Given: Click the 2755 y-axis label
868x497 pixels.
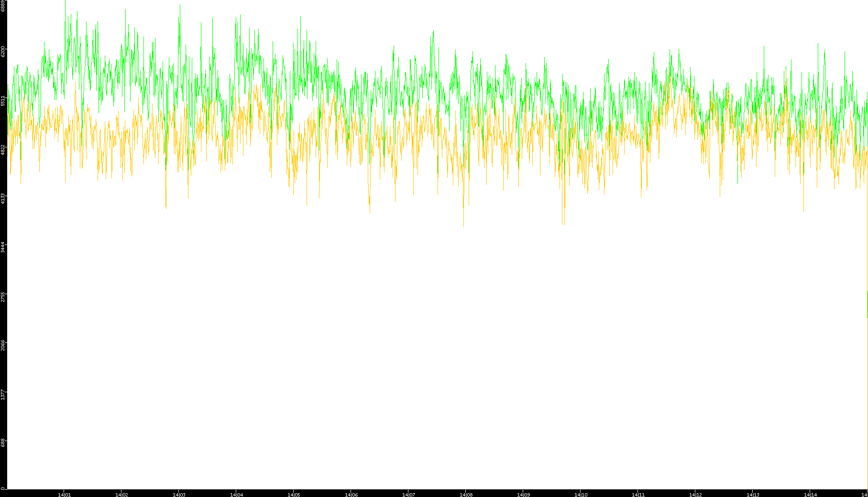Looking at the screenshot, I should pyautogui.click(x=3, y=297).
